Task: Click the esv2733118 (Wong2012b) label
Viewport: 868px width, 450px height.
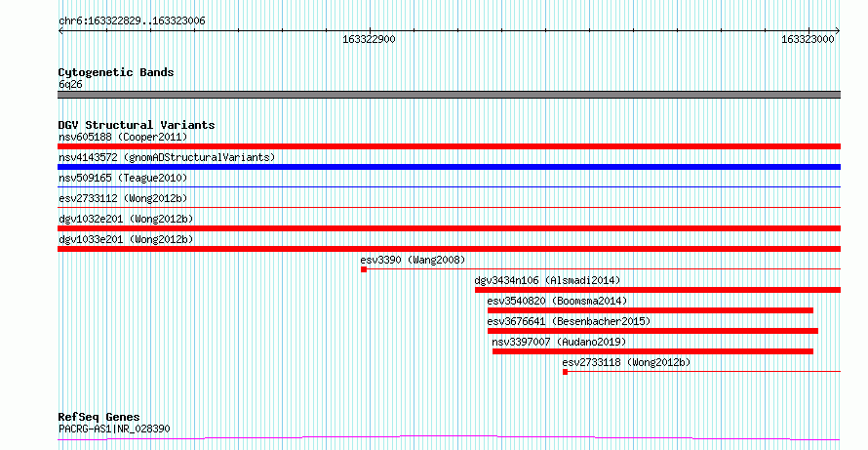Action: [626, 362]
